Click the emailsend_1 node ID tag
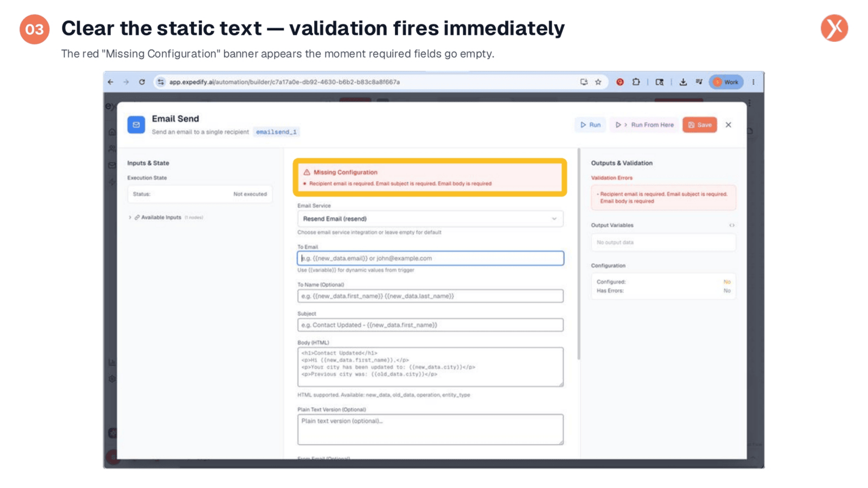The height and width of the screenshot is (488, 868). coord(276,132)
